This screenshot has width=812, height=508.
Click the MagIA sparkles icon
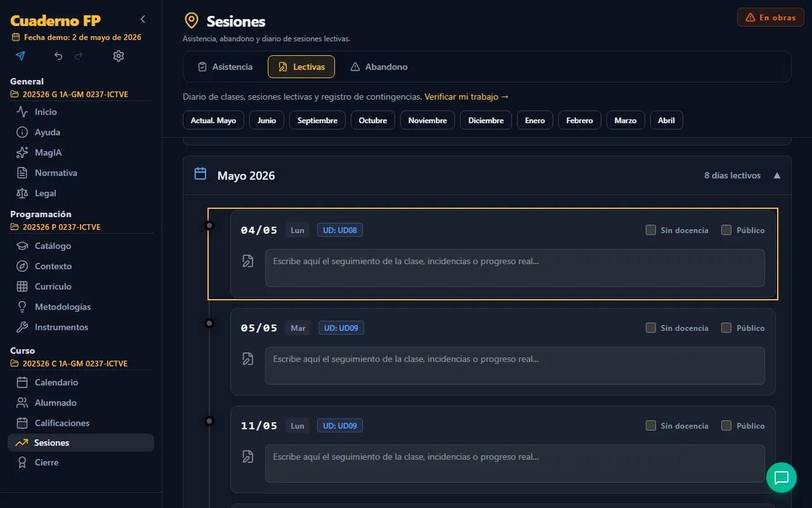coord(22,152)
